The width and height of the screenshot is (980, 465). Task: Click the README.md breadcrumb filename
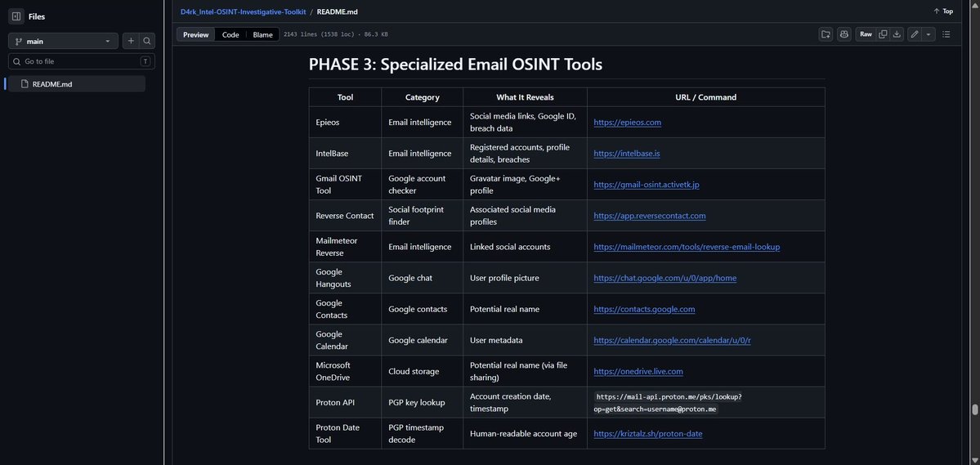click(337, 11)
